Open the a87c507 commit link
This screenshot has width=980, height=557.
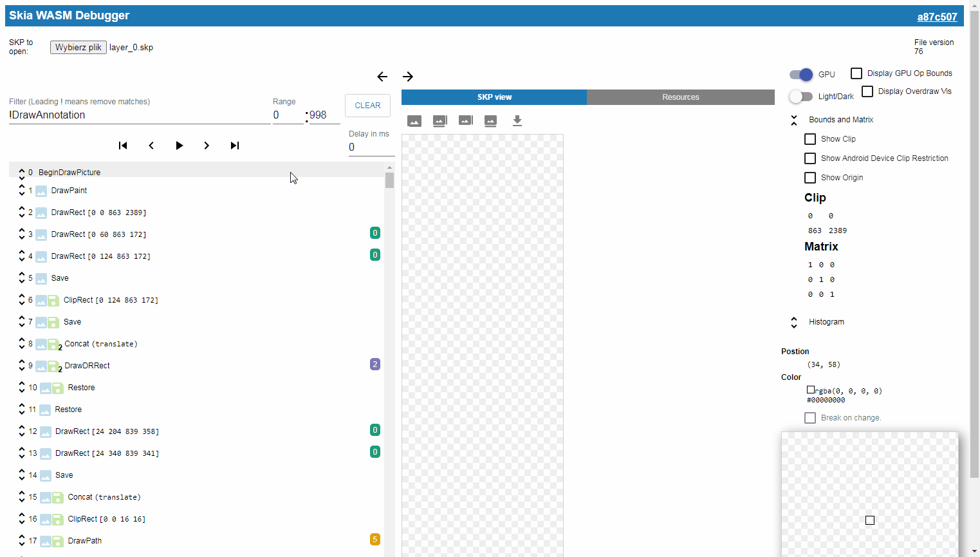click(937, 17)
